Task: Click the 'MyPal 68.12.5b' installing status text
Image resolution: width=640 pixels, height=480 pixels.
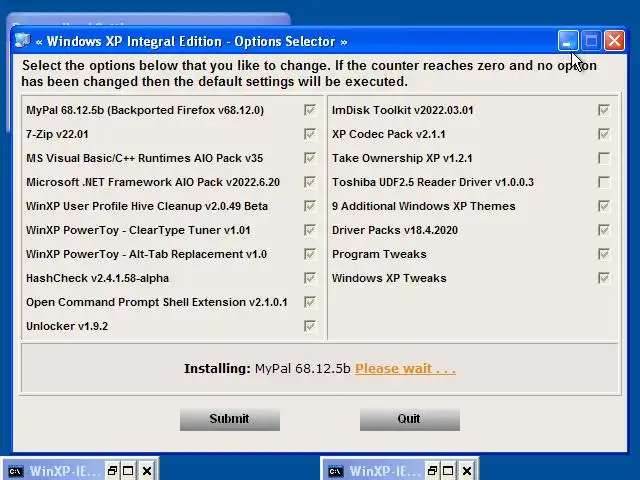Action: (x=302, y=369)
